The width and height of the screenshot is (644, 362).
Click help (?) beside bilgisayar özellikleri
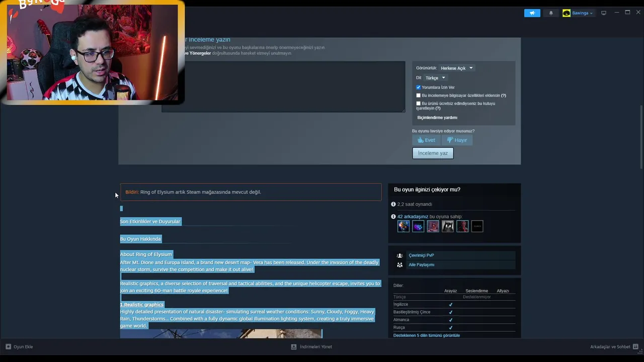[x=503, y=96]
